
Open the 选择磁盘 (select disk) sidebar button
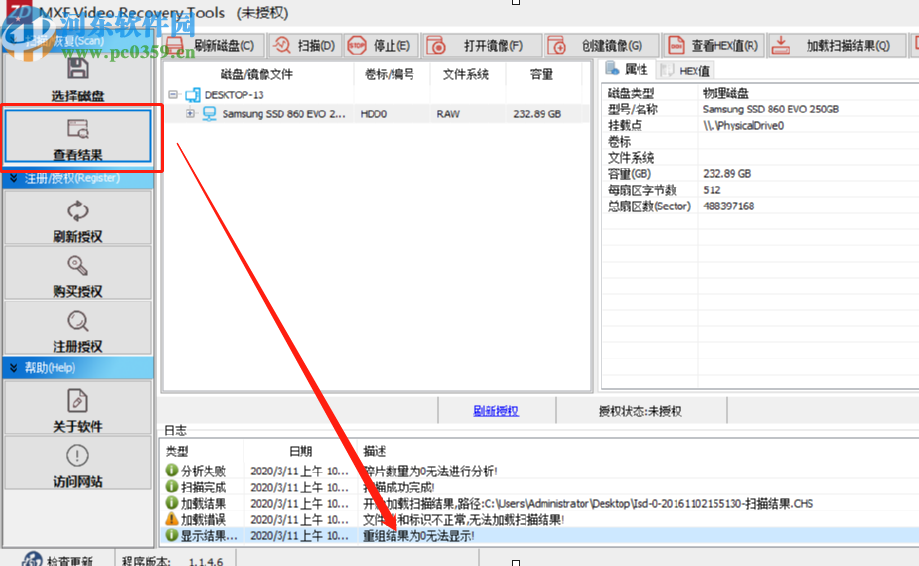click(x=77, y=78)
